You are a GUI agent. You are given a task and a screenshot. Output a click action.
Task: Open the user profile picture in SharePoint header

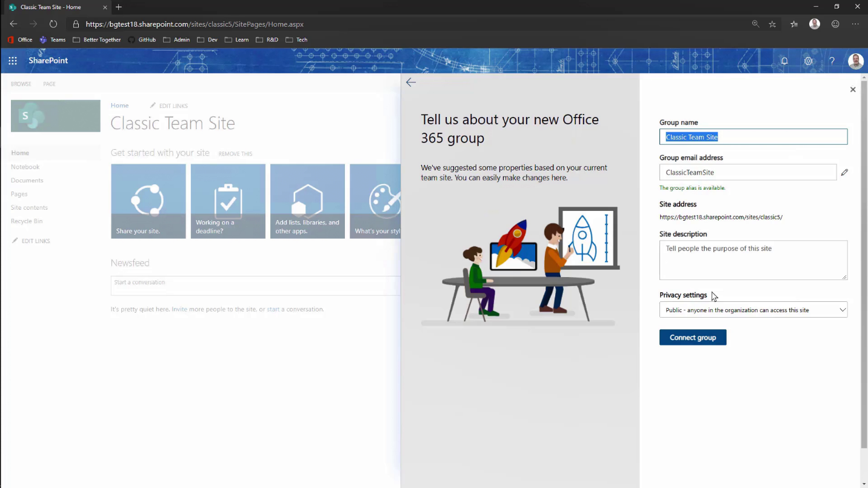pos(855,61)
